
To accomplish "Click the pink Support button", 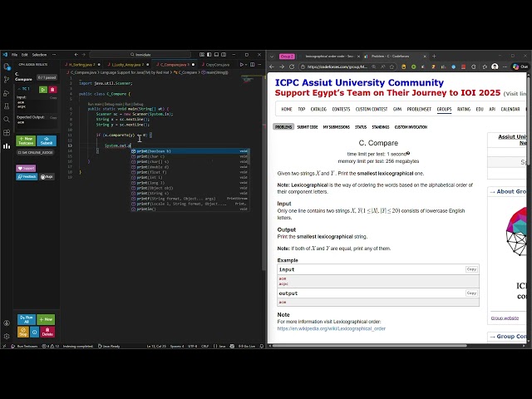I will (x=26, y=168).
